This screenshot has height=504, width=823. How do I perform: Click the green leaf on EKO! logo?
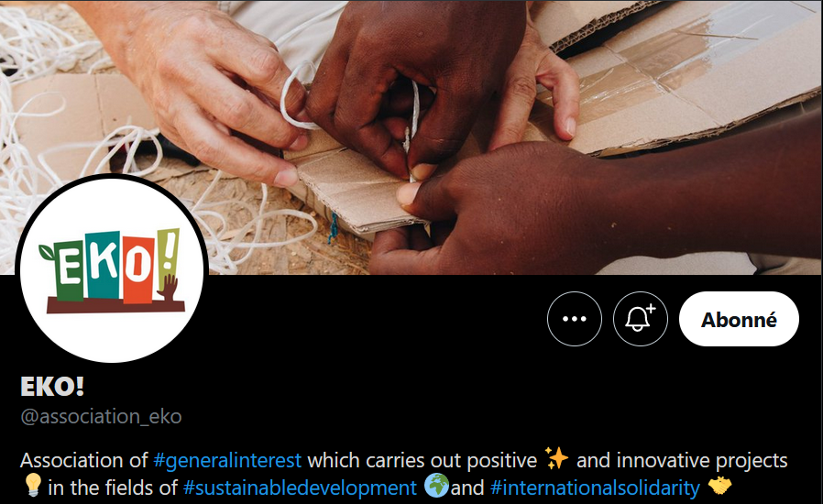click(x=47, y=252)
